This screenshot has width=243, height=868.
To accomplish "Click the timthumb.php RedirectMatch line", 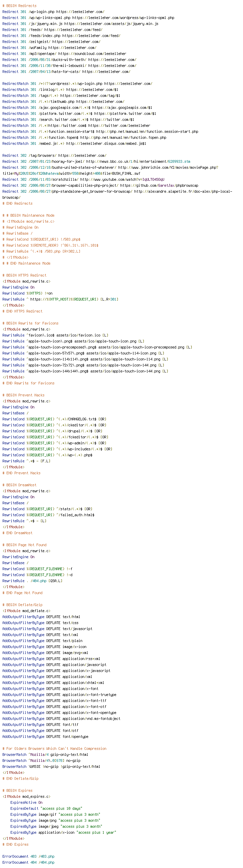I will [x=63, y=102].
